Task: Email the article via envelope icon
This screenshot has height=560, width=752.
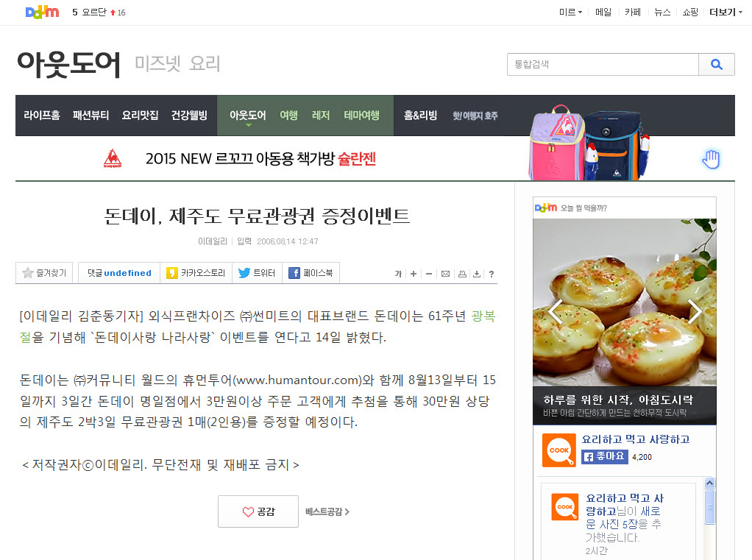Action: pos(446,274)
